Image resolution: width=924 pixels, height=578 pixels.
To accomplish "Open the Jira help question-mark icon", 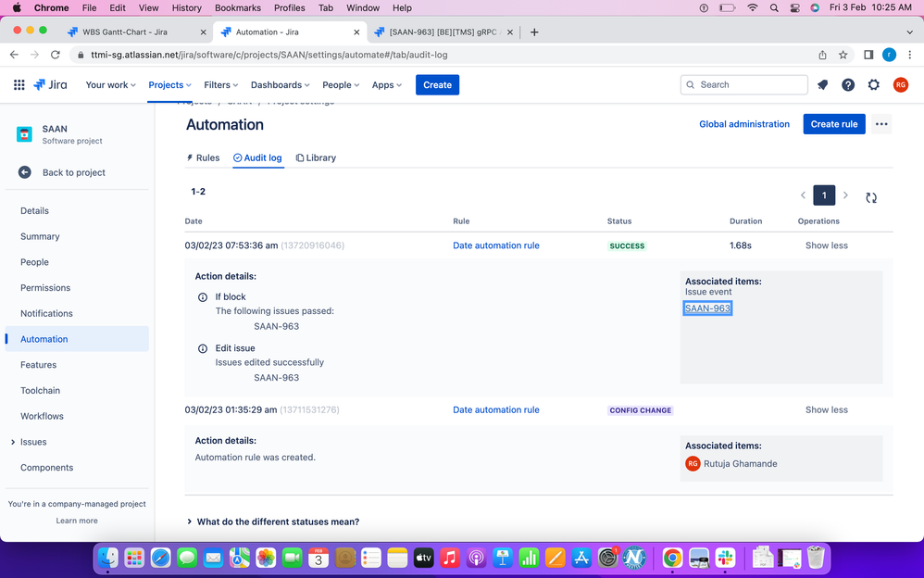I will (x=848, y=85).
